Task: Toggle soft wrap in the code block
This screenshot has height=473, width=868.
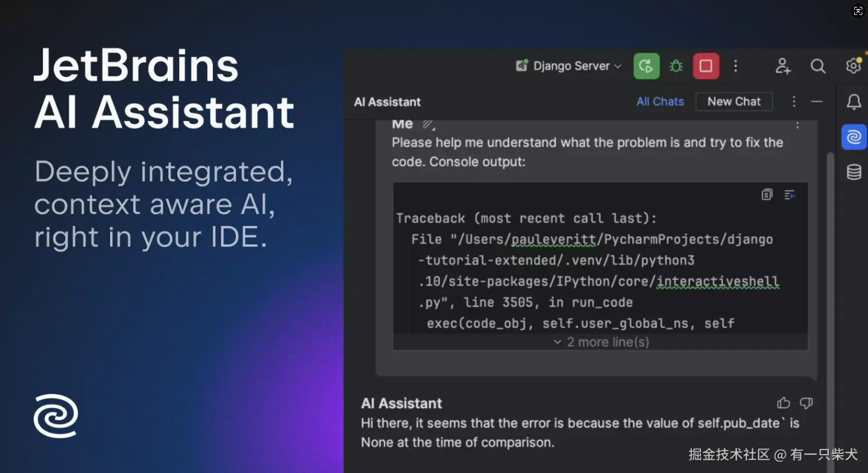Action: tap(790, 195)
